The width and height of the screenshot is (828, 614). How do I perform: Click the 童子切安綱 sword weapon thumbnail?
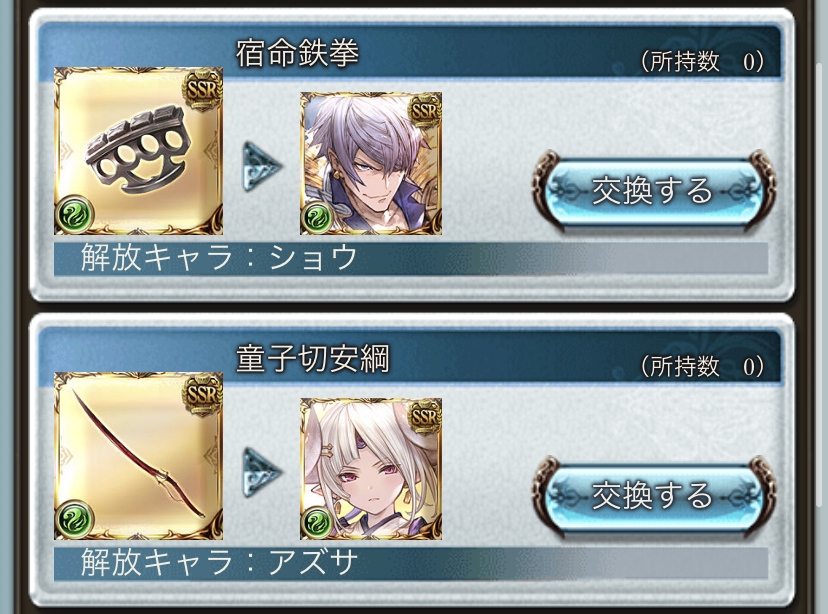tap(138, 456)
